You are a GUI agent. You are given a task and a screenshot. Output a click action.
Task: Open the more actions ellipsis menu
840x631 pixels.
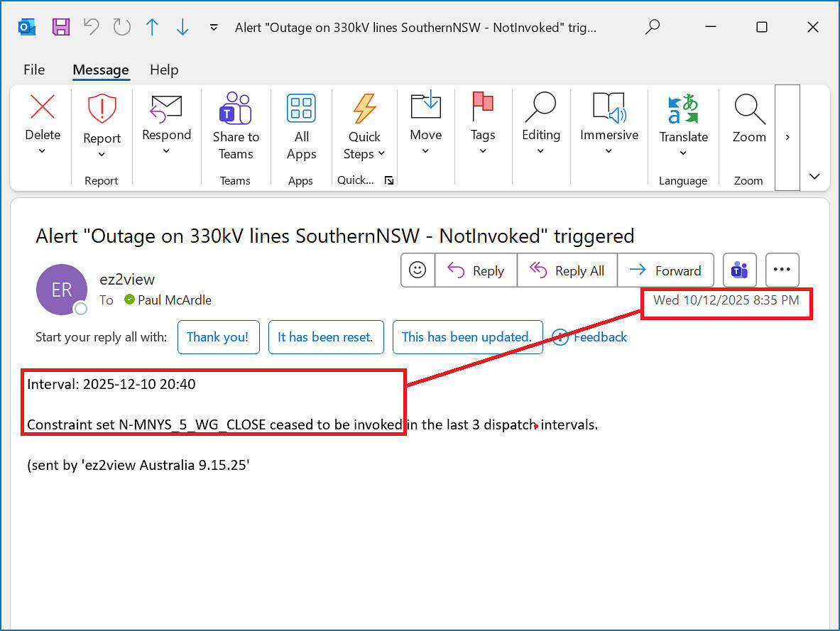(x=782, y=270)
